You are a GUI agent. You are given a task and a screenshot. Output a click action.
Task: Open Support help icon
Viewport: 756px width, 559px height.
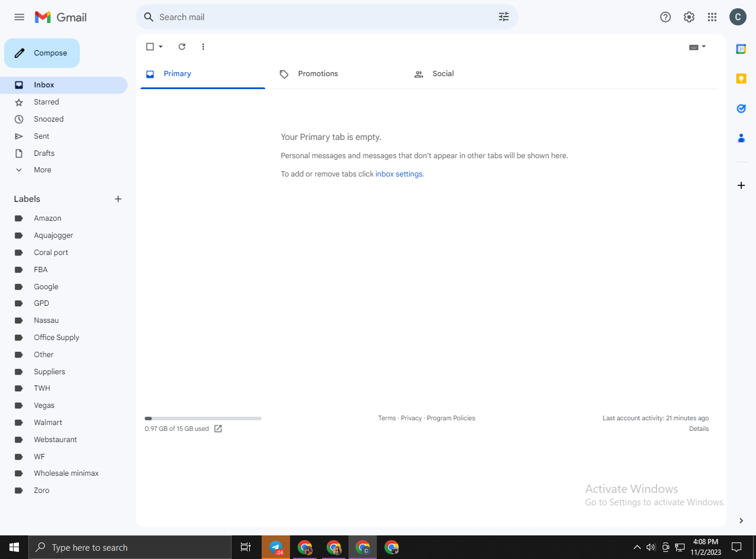coord(666,17)
